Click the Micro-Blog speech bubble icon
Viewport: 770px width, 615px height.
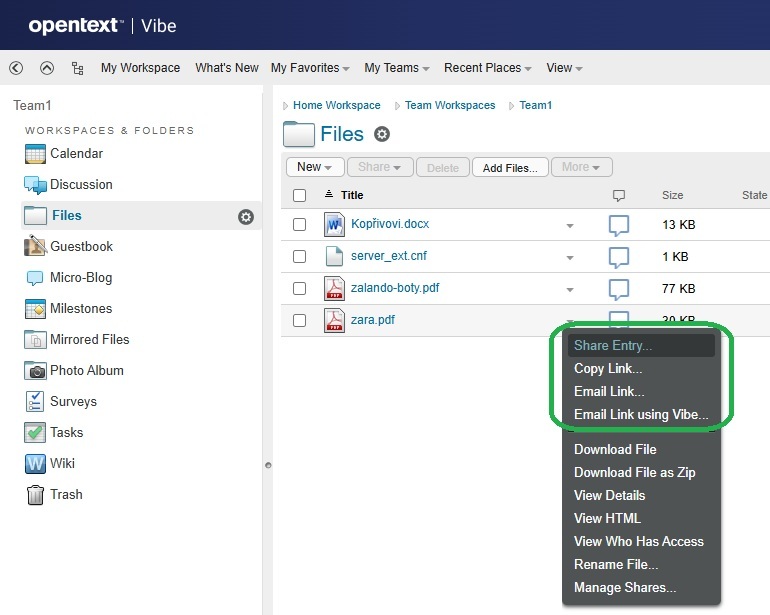point(34,278)
